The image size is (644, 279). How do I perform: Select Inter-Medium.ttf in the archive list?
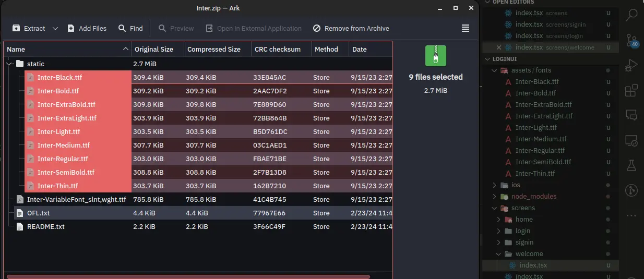click(64, 145)
